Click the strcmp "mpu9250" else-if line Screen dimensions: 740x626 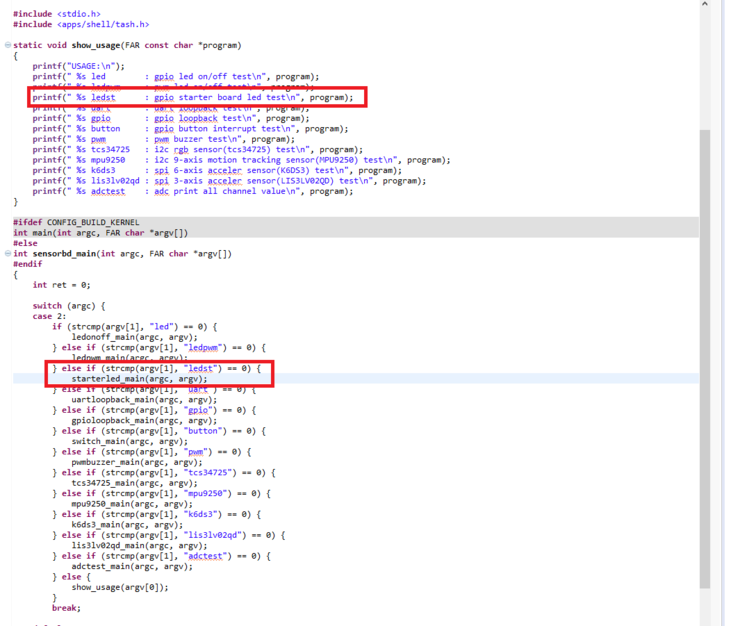[161, 493]
